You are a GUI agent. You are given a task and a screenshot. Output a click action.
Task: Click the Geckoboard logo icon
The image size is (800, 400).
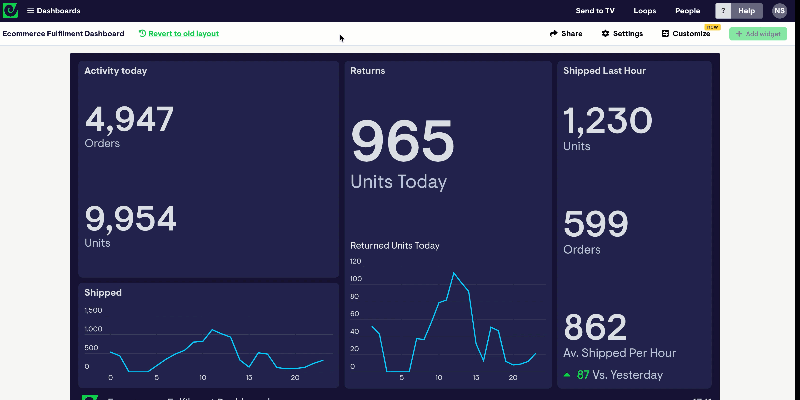point(10,10)
